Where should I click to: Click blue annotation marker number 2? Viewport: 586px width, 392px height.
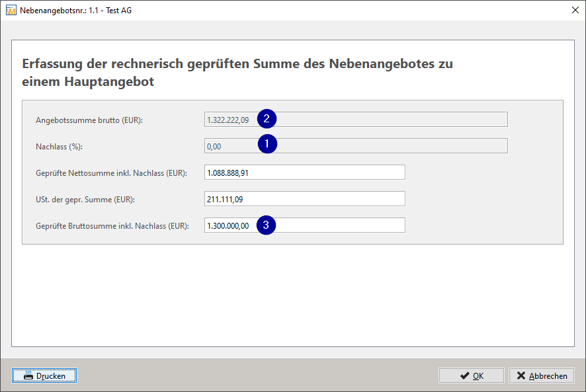pos(267,119)
